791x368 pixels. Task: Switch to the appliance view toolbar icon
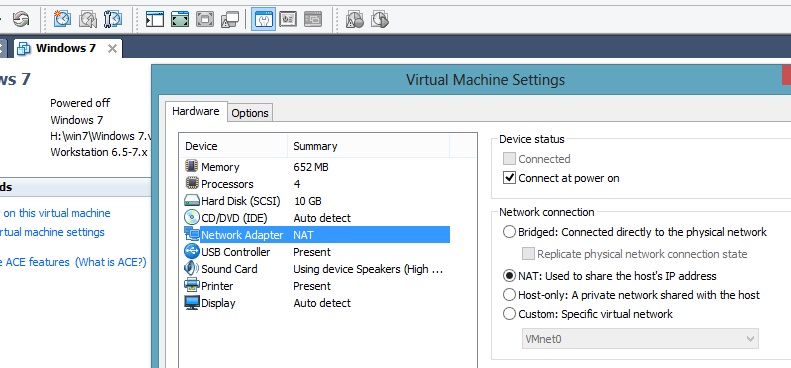point(288,19)
